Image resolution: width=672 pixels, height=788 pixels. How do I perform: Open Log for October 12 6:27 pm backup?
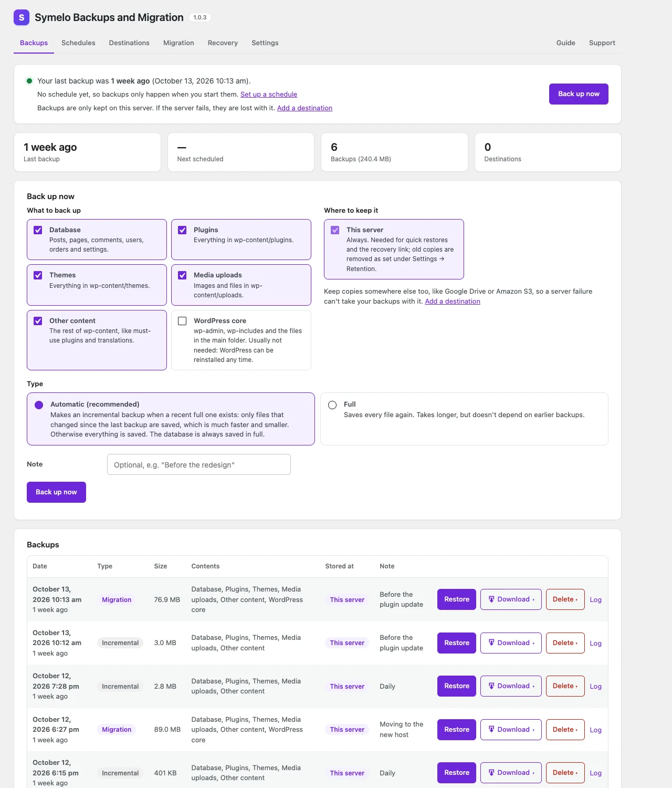pos(595,730)
